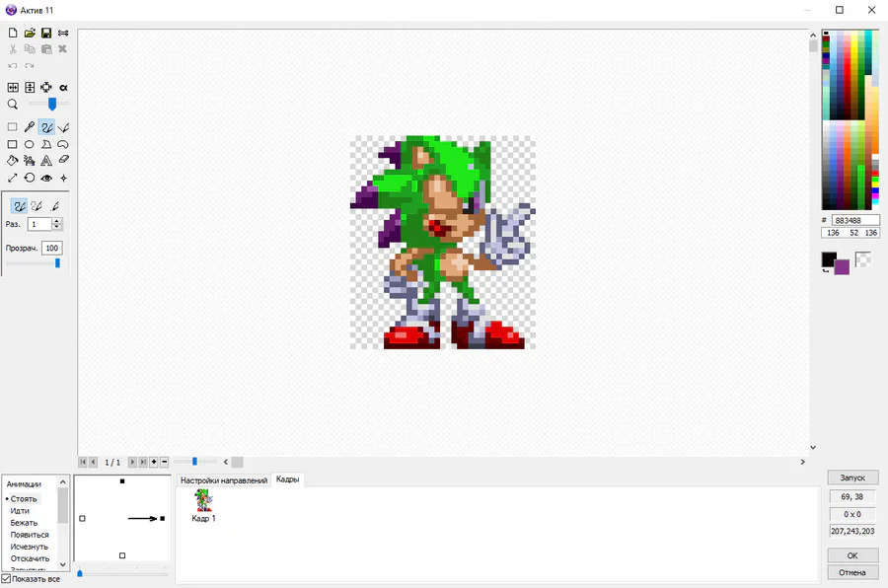
Task: Click the Кадр 1 frame thumbnail
Action: [x=203, y=505]
